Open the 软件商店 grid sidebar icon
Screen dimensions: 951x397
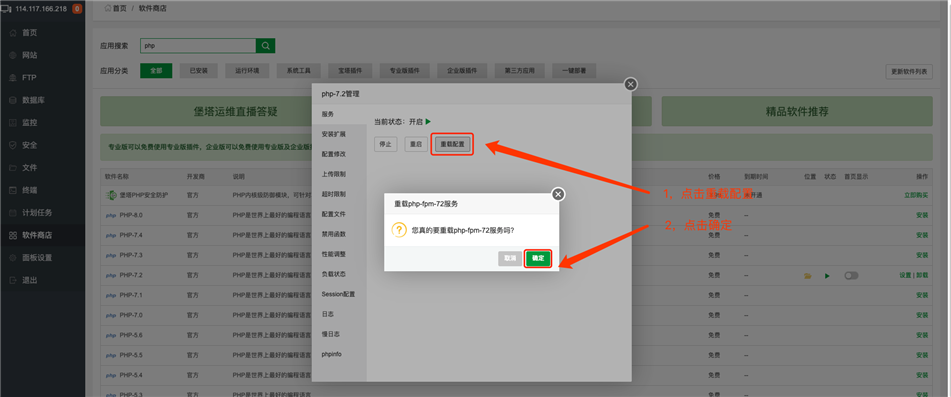coord(13,235)
